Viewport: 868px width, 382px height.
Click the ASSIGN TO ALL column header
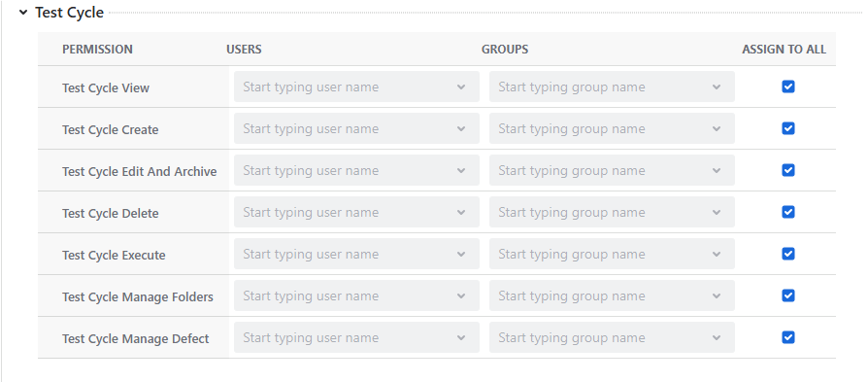(784, 49)
